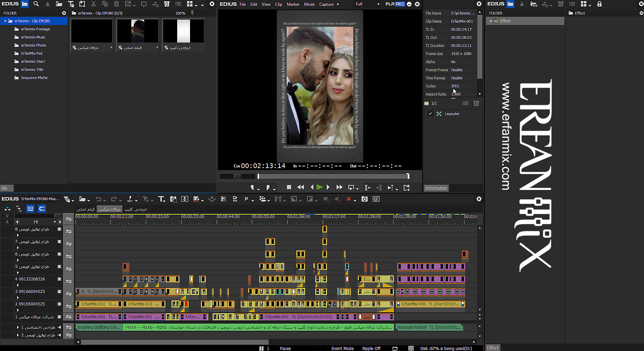
Task: Switch to the خروجی کلیپ sequence tab
Action: 136,209
